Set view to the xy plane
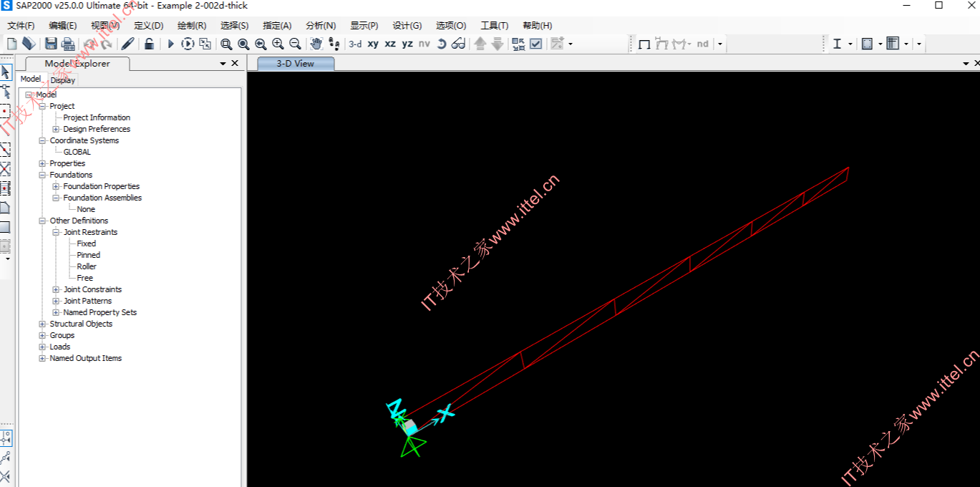The width and height of the screenshot is (980, 487). pos(373,44)
